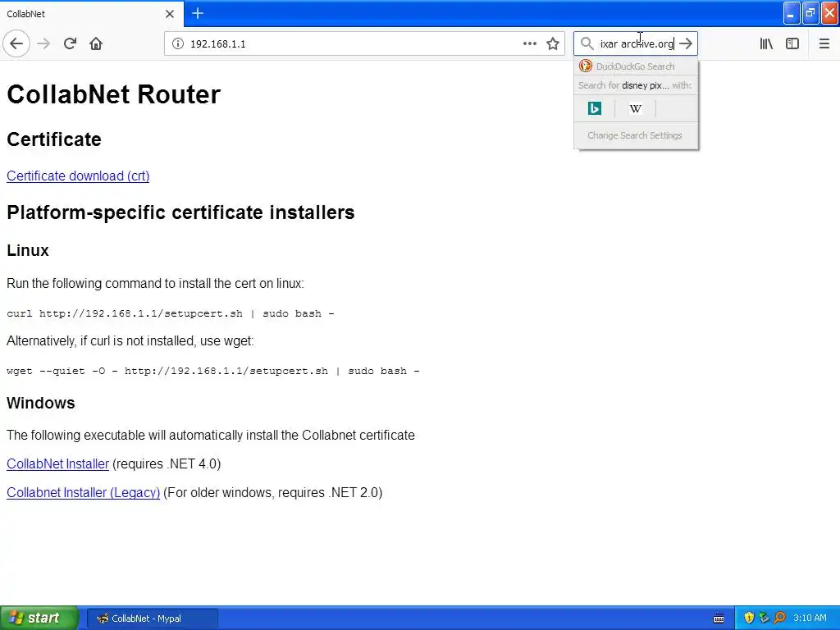
Task: Click the Windows section heading
Action: click(x=41, y=403)
